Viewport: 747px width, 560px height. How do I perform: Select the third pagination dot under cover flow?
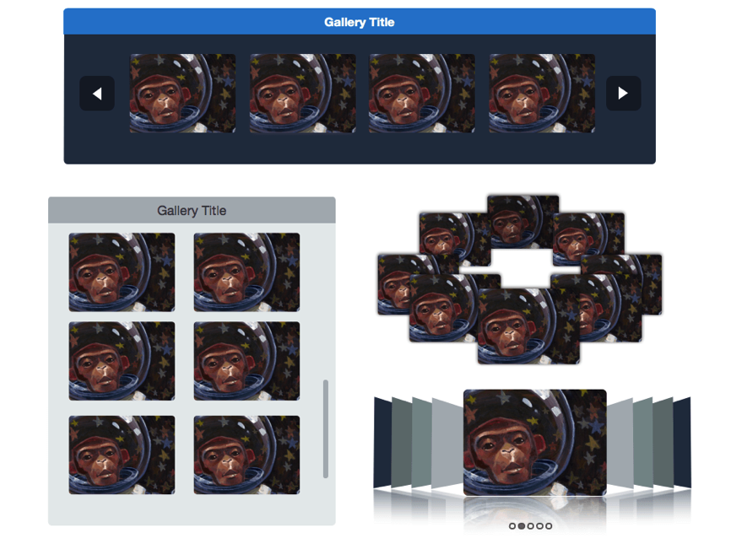(x=531, y=526)
